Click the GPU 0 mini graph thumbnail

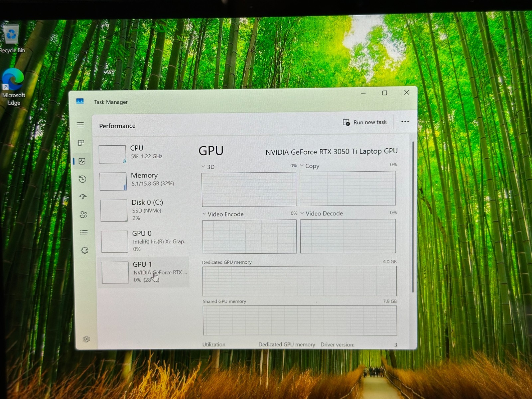pyautogui.click(x=114, y=241)
